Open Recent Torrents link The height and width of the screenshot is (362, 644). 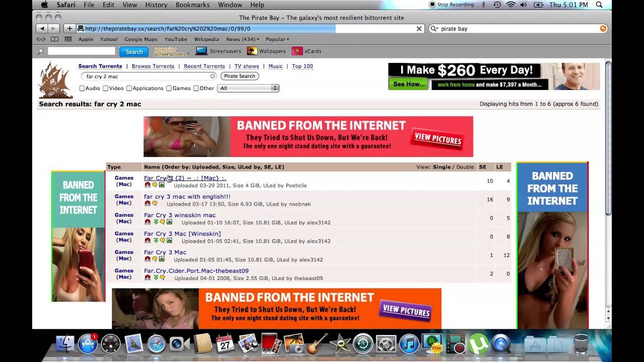[x=204, y=66]
